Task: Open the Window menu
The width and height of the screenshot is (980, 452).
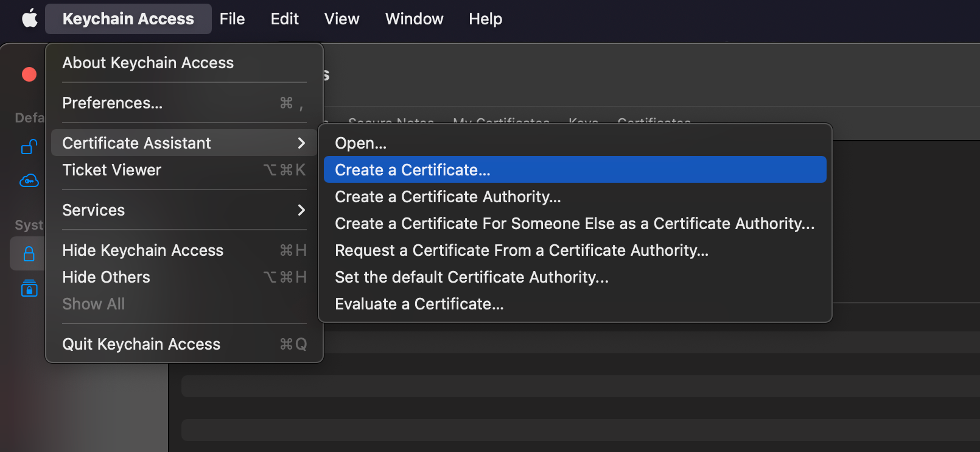Action: (x=414, y=19)
